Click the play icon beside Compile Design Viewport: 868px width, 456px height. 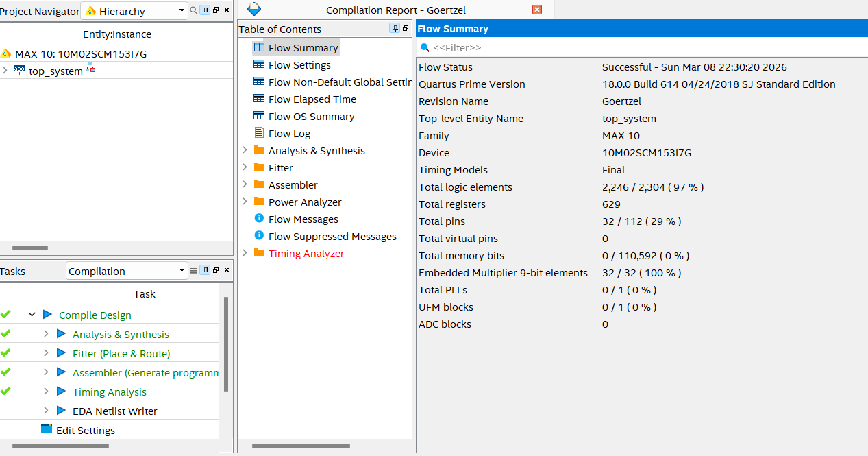(47, 315)
